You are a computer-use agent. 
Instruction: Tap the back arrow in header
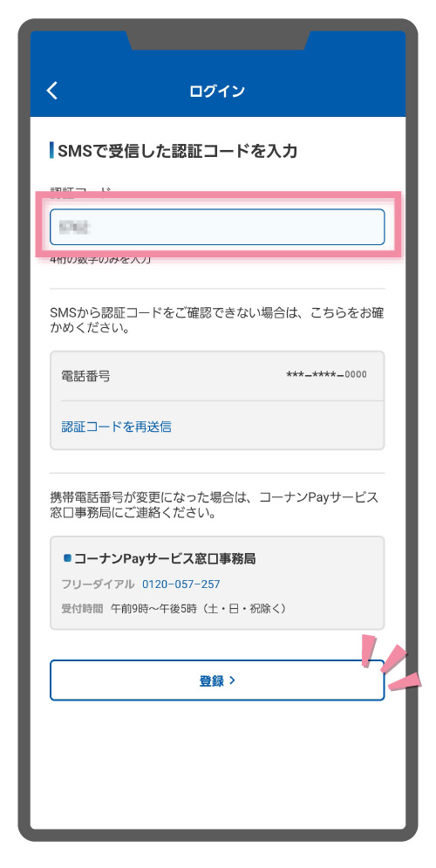52,90
